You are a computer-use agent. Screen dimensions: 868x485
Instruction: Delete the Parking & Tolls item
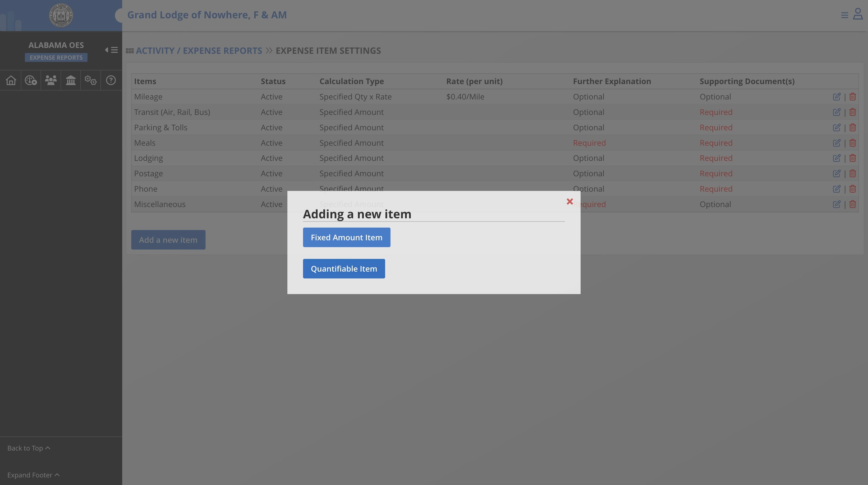pyautogui.click(x=853, y=128)
